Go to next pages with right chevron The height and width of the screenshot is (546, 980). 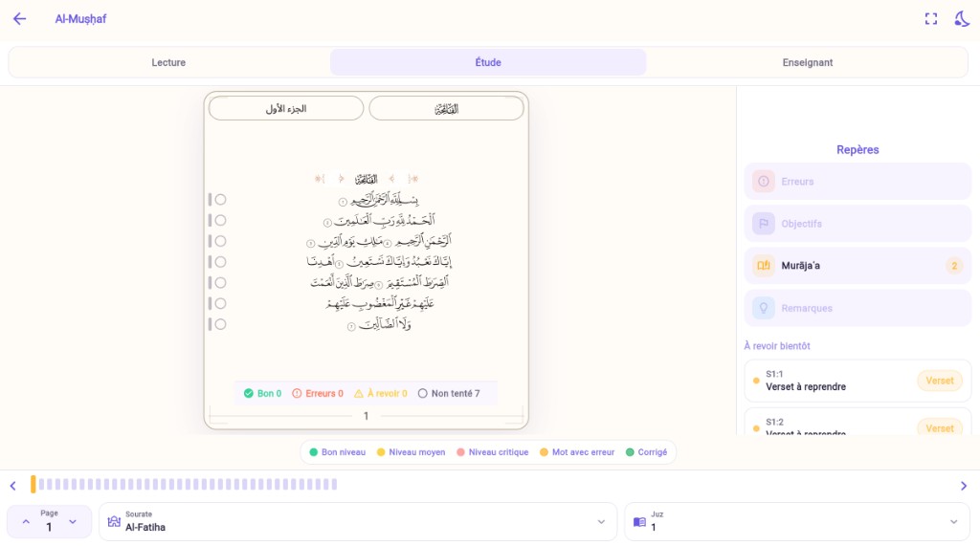coord(963,486)
